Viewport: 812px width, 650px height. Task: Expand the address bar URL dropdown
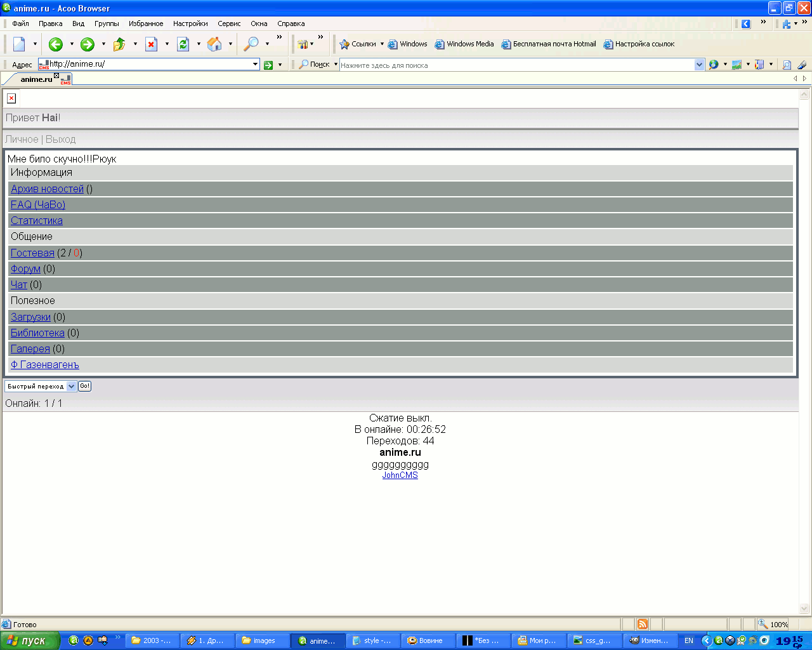[x=256, y=64]
